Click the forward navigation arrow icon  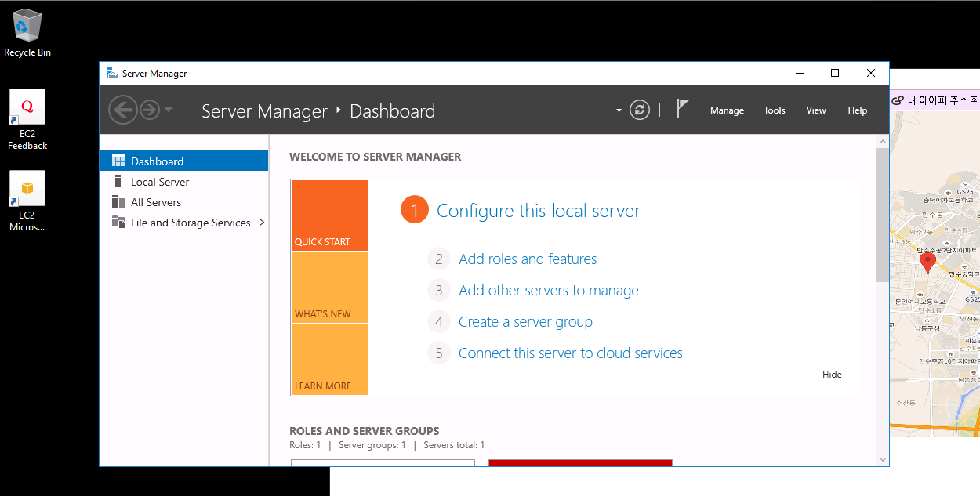[x=150, y=110]
